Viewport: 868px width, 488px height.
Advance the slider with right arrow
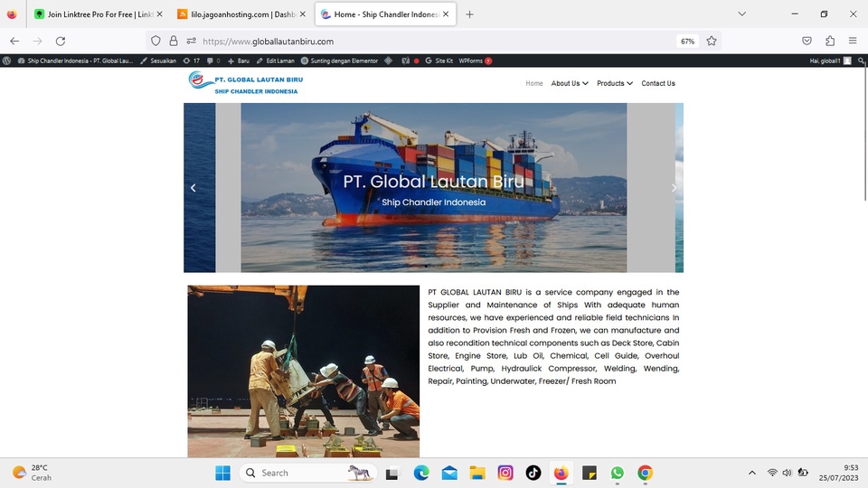(x=674, y=188)
